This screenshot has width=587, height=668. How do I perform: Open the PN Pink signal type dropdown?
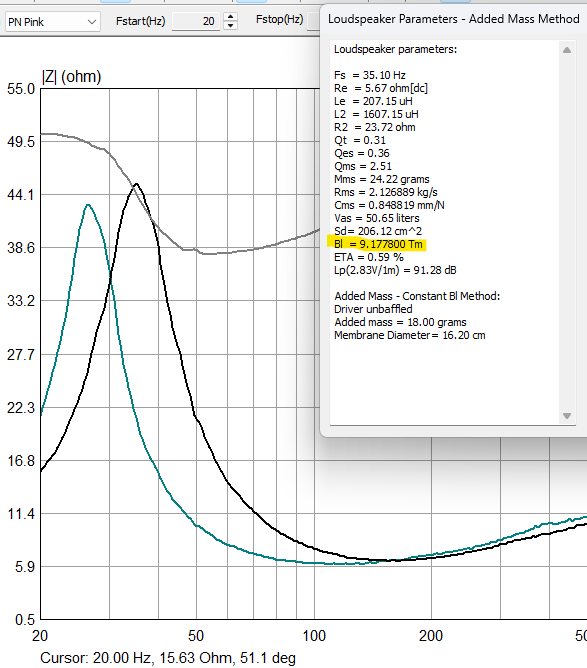tap(52, 22)
